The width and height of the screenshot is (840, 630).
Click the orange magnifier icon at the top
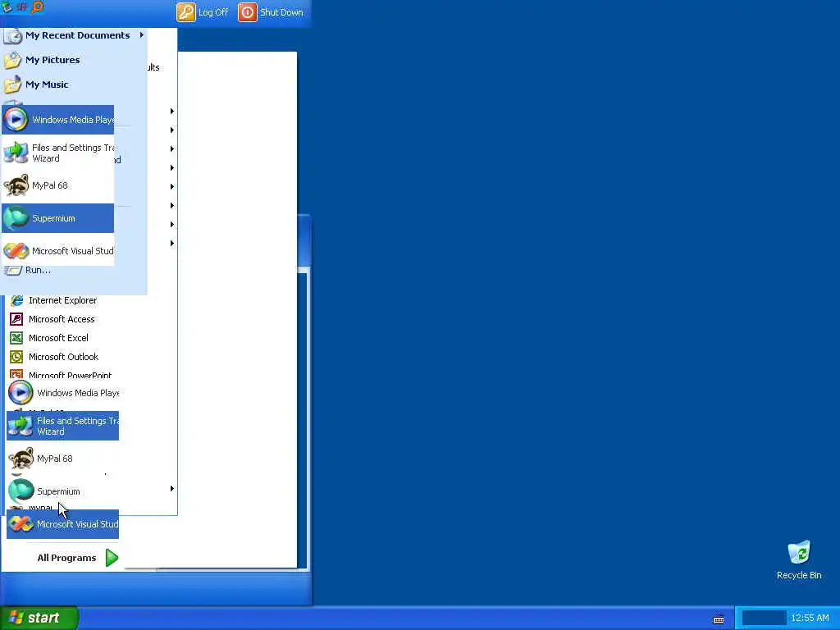point(38,7)
